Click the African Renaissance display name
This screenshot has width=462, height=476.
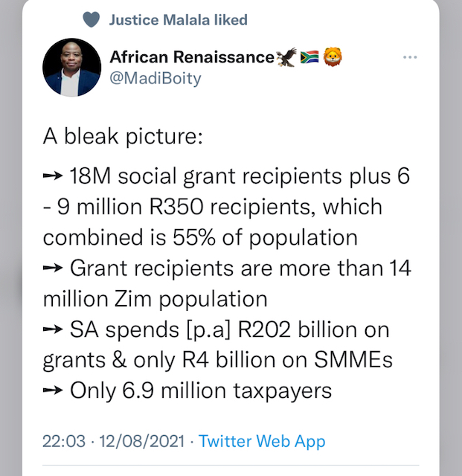(x=191, y=57)
